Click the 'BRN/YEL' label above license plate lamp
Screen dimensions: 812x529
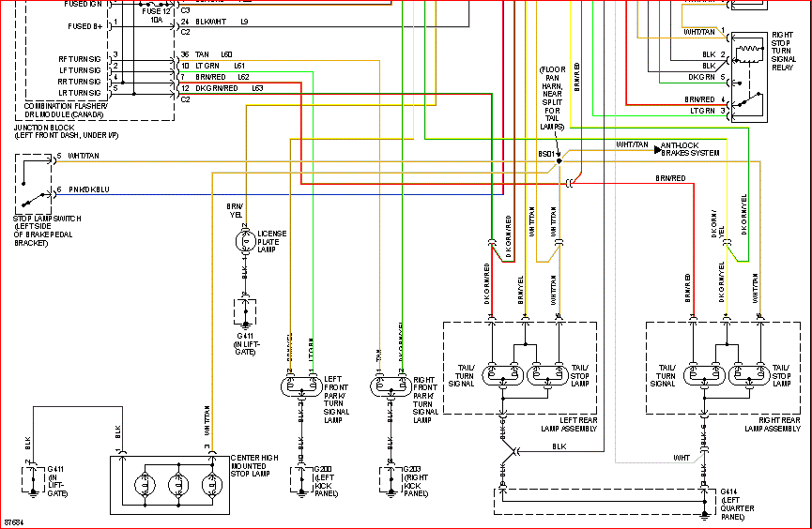(235, 211)
